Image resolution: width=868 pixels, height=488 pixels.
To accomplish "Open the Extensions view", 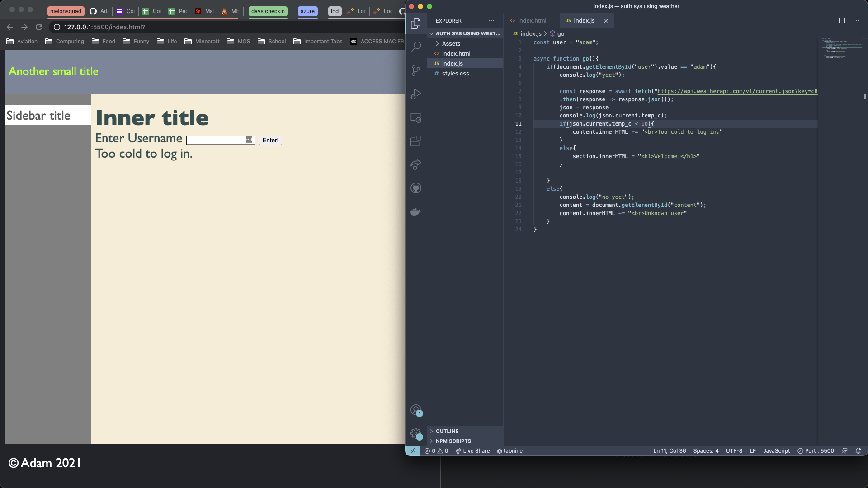I will pos(415,141).
